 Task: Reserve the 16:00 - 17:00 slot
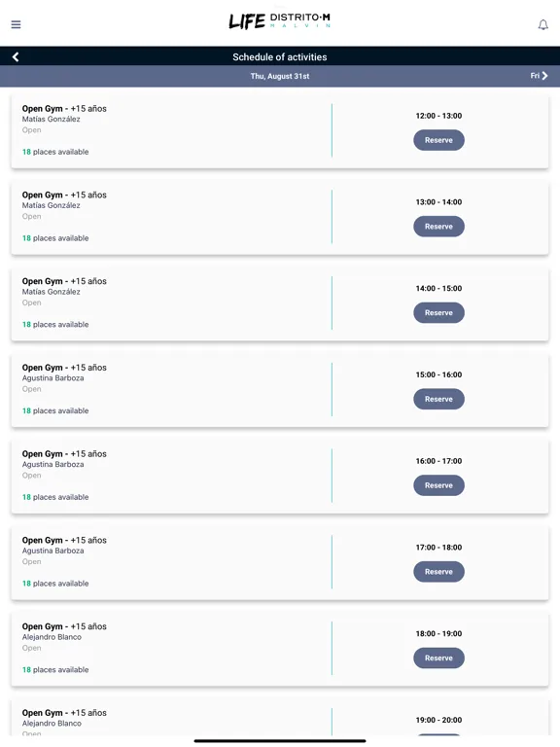(x=438, y=485)
